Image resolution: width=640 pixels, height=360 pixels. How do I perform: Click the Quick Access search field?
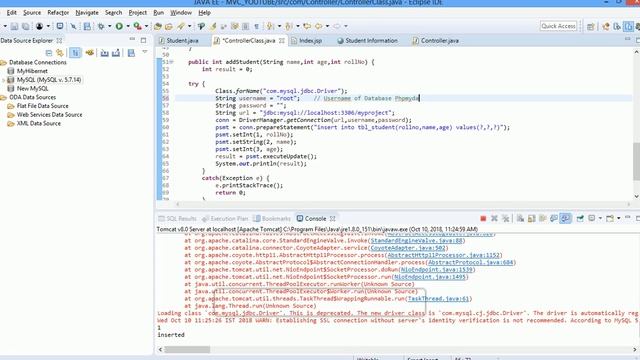tap(558, 26)
